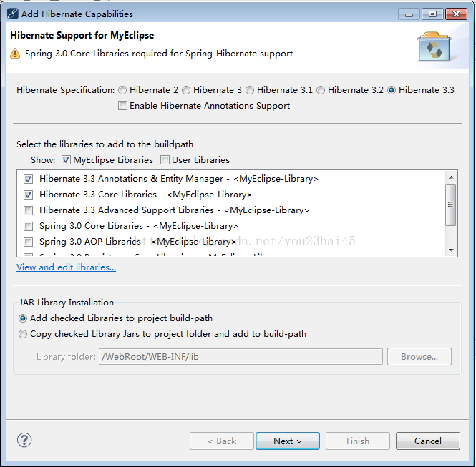This screenshot has height=467, width=476.
Task: Uncheck Hibernate 3.3 Annotations & Entity Manager
Action: [x=28, y=179]
